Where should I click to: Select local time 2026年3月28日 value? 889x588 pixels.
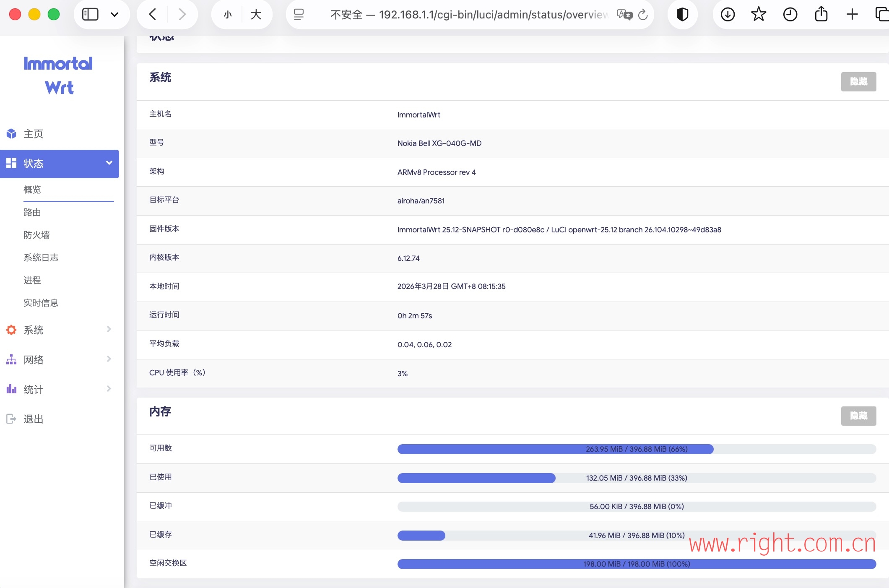click(x=451, y=286)
